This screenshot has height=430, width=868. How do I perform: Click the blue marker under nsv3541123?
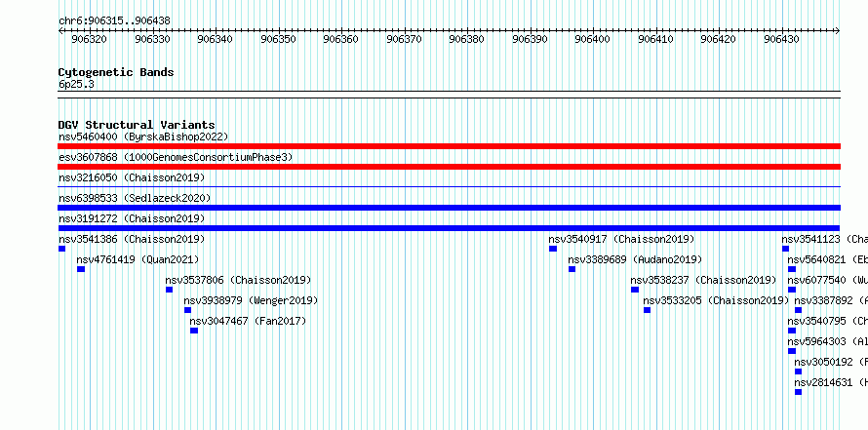(x=785, y=249)
